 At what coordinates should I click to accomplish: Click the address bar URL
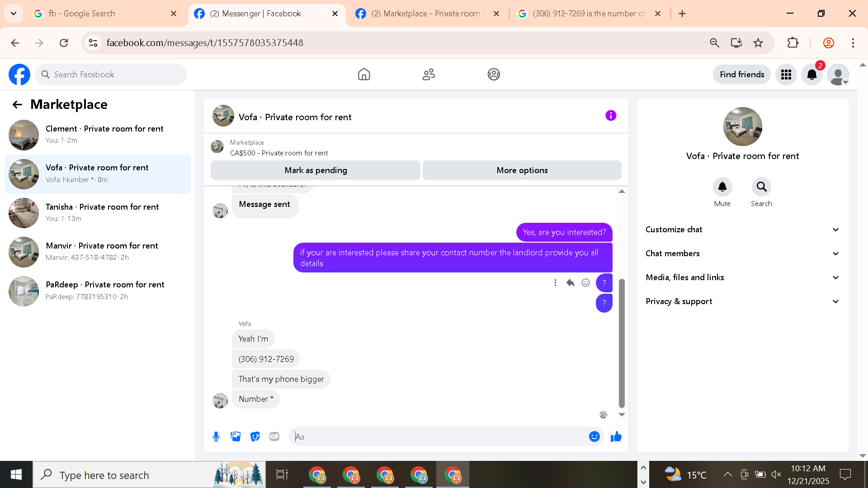(x=205, y=43)
